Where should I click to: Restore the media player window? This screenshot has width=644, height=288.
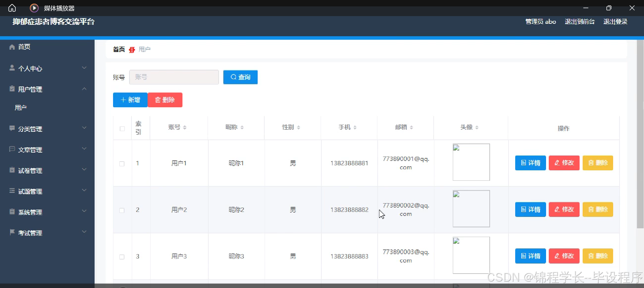pyautogui.click(x=609, y=8)
